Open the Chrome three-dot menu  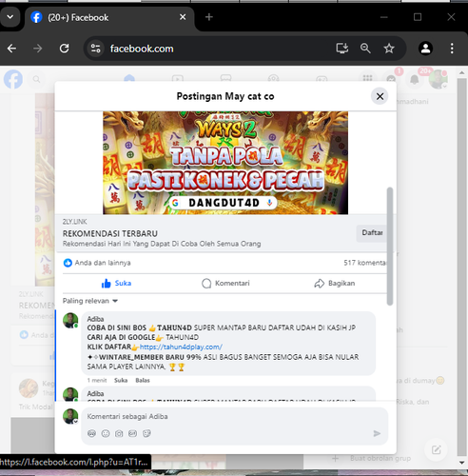pyautogui.click(x=452, y=49)
